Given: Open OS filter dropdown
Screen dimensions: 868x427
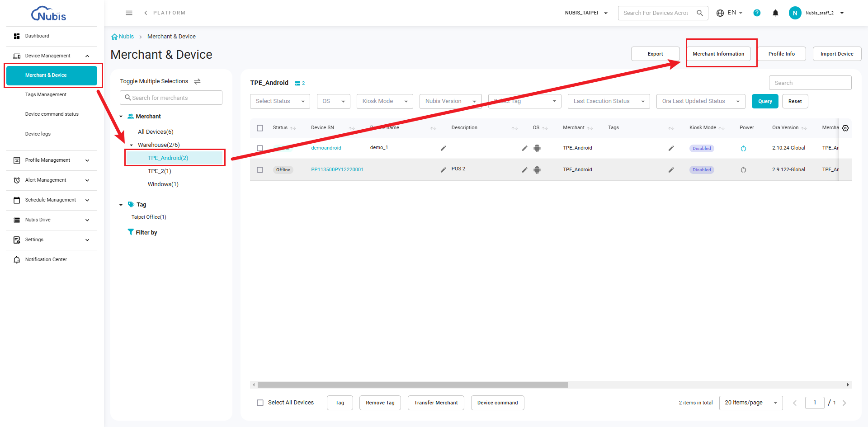Looking at the screenshot, I should tap(334, 101).
